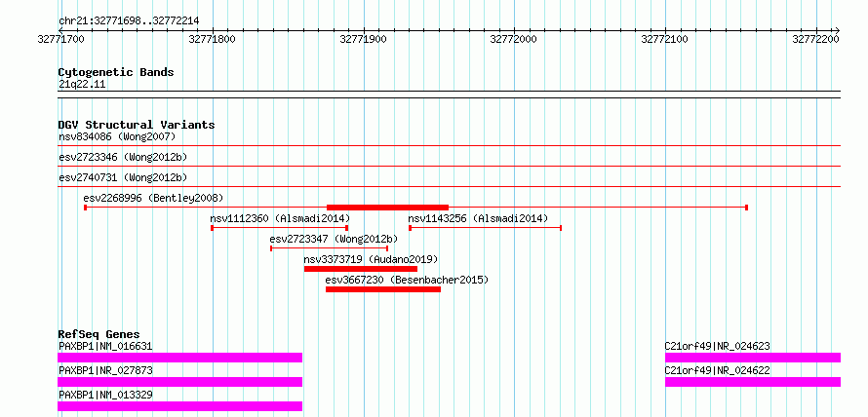Open gene PAXBP1|NM_016631 label

(105, 347)
